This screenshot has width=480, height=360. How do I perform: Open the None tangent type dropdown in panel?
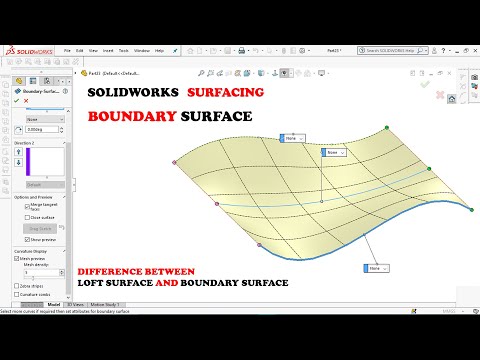(x=45, y=119)
